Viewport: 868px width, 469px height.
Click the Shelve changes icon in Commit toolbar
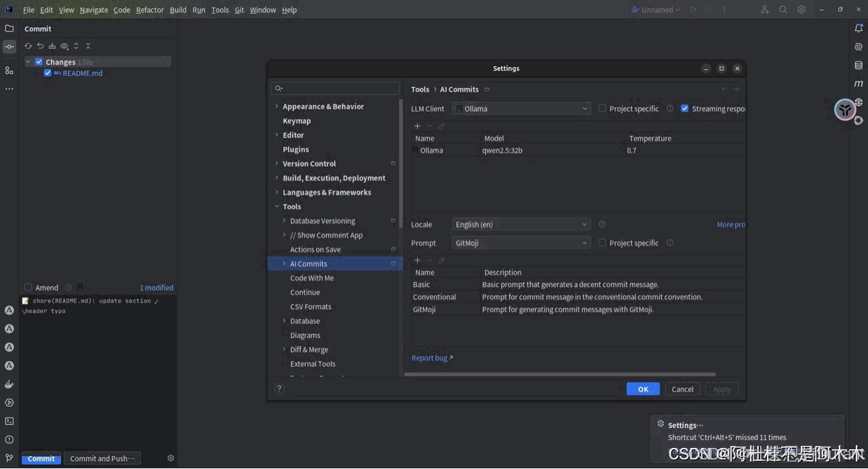coord(52,46)
